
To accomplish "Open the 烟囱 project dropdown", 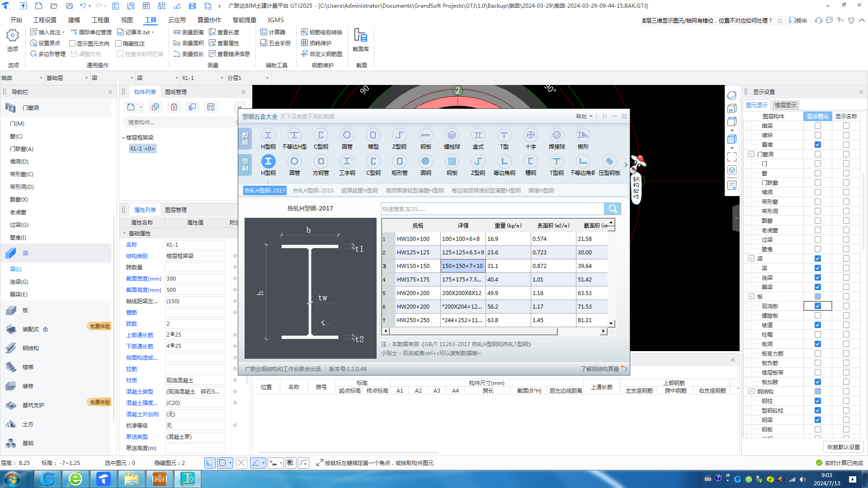I will point(22,78).
